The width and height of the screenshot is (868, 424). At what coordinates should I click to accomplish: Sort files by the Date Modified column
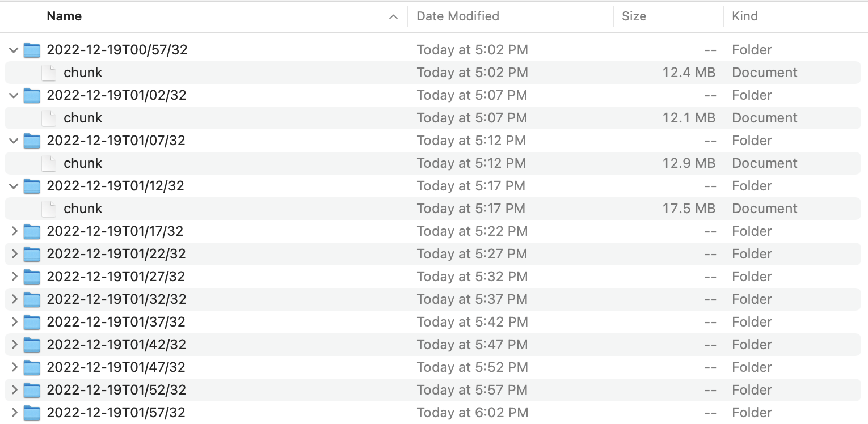click(x=457, y=16)
